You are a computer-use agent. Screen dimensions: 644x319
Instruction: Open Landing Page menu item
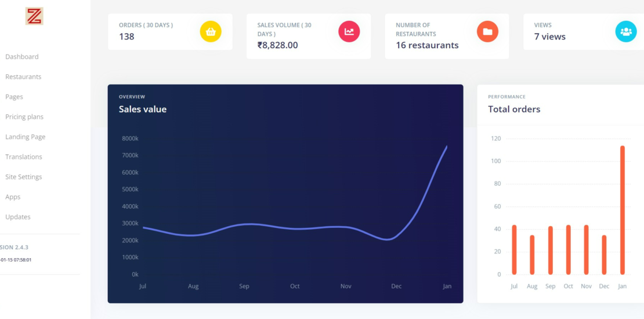point(26,137)
